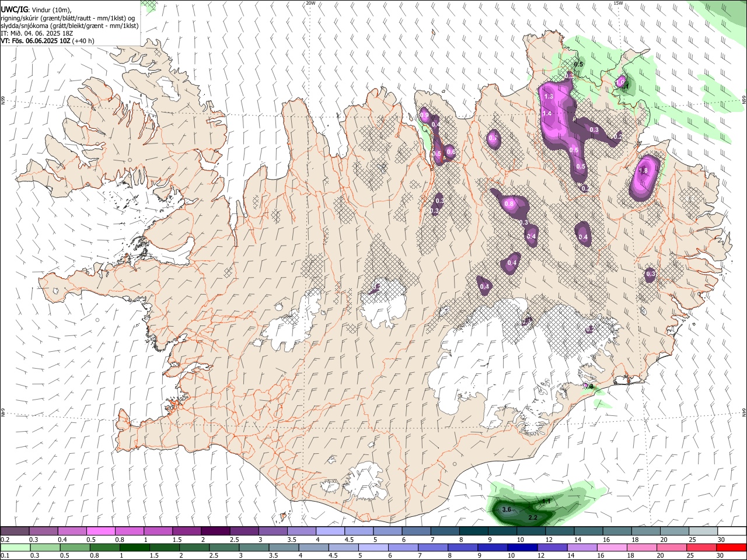The image size is (747, 560).
Task: Click the '1.4' snowfall value in the northeast
Action: tap(547, 113)
